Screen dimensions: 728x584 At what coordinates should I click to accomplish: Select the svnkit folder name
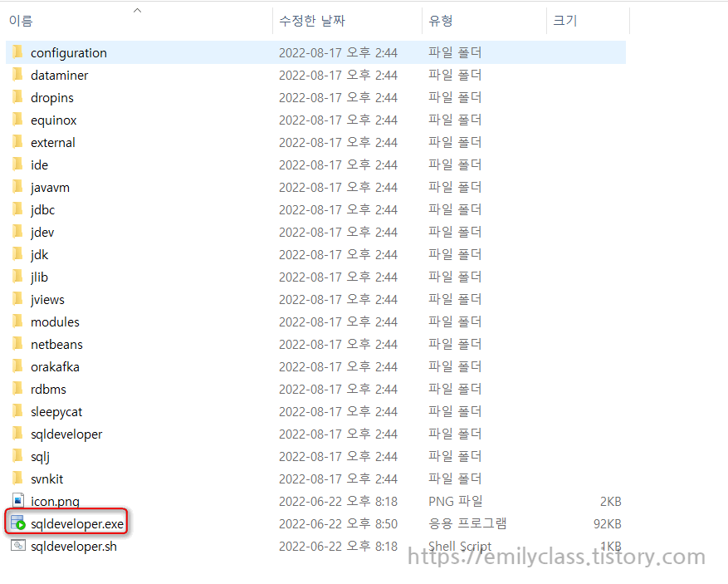click(46, 479)
